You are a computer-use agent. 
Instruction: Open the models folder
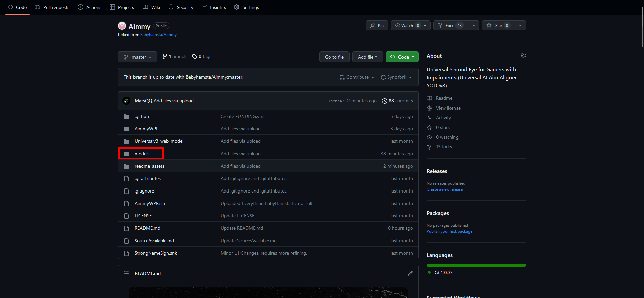(142, 154)
